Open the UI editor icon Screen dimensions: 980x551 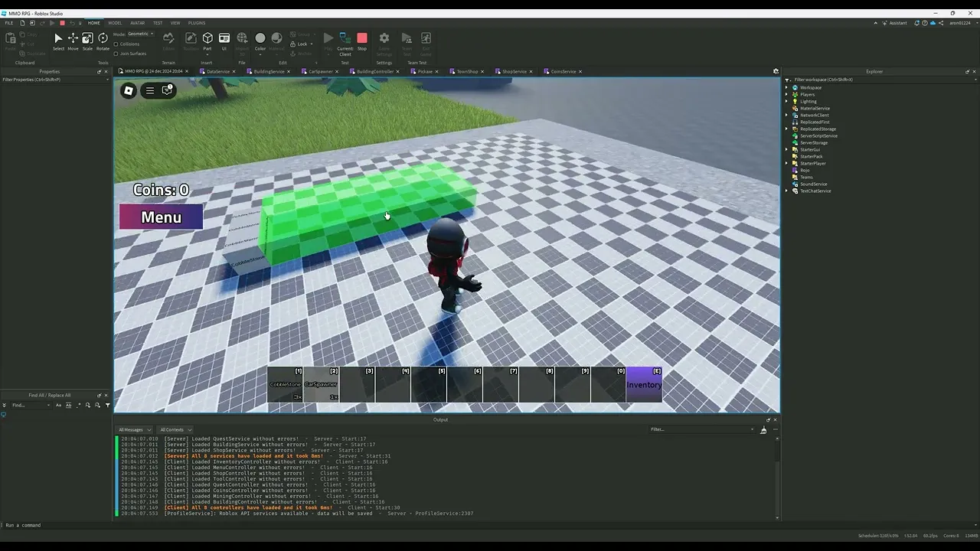tap(224, 41)
